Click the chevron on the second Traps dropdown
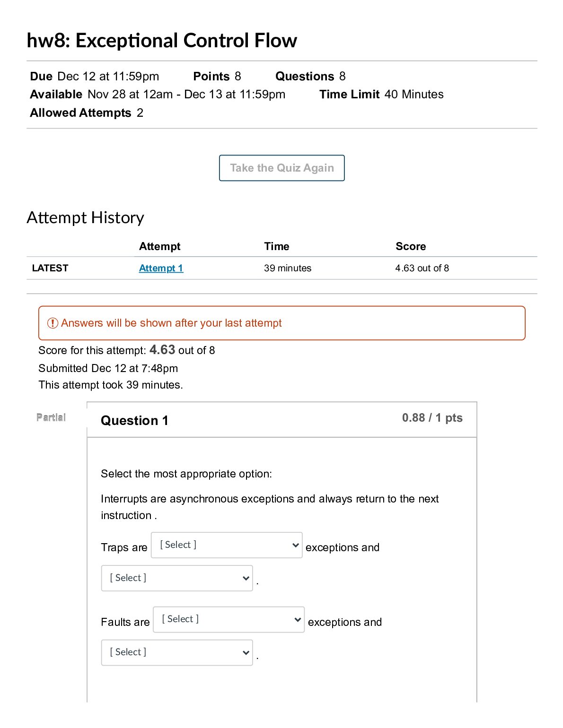 tap(246, 578)
